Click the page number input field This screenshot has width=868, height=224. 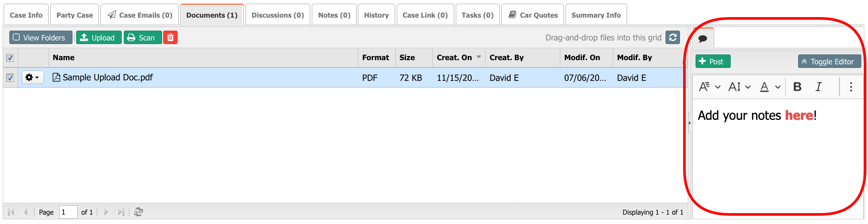(68, 212)
